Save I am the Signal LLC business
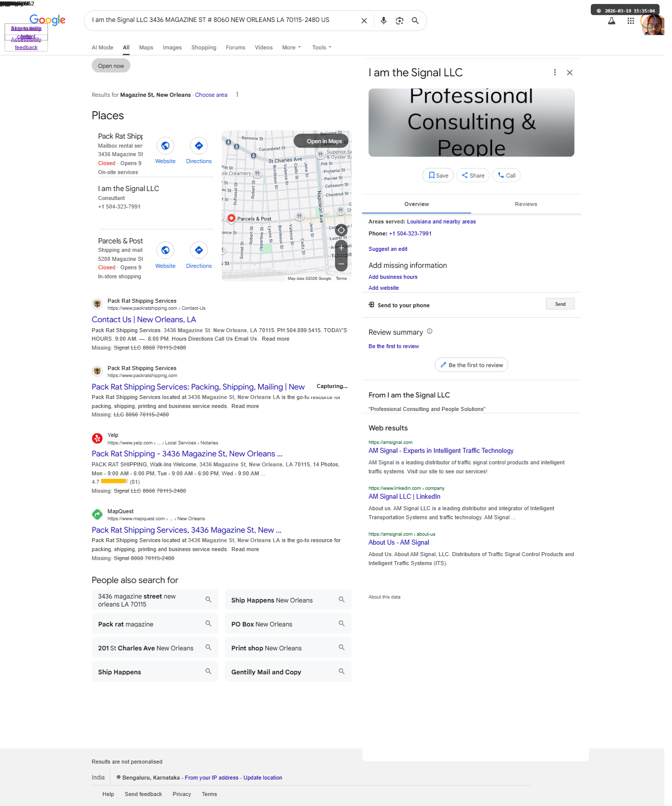Screen dimensions: 672x806 438,175
